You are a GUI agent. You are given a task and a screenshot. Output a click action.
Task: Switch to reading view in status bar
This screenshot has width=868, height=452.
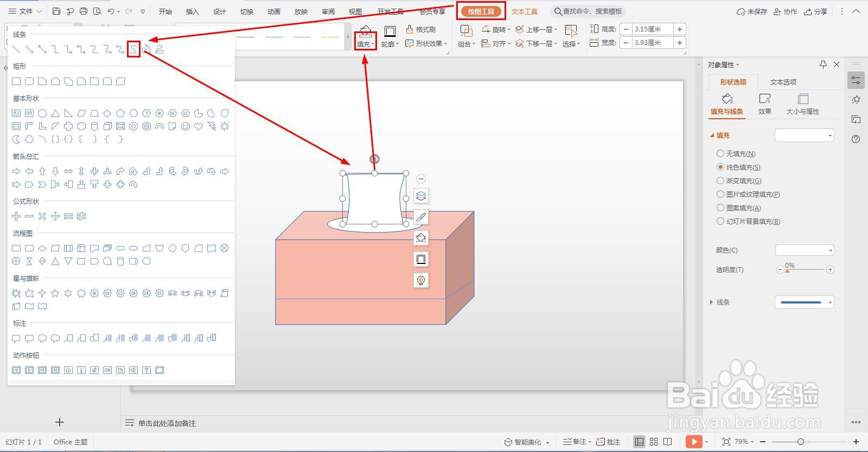click(x=668, y=442)
